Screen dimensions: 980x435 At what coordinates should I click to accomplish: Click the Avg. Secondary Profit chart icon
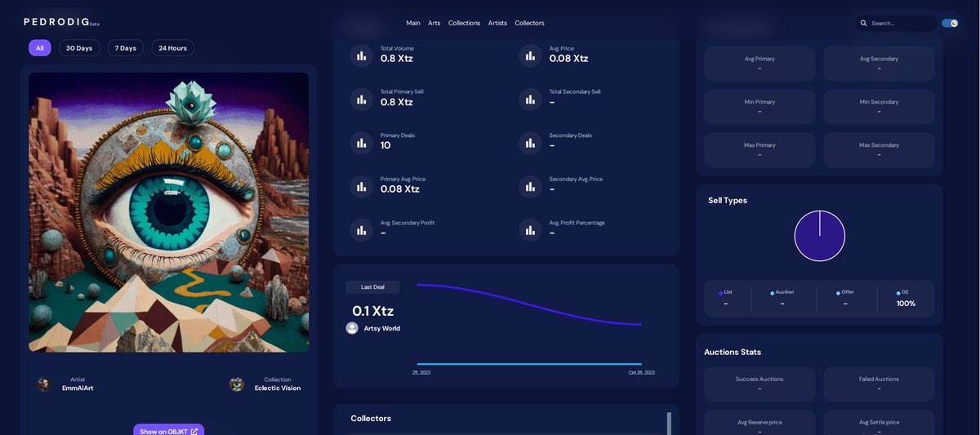pyautogui.click(x=362, y=230)
